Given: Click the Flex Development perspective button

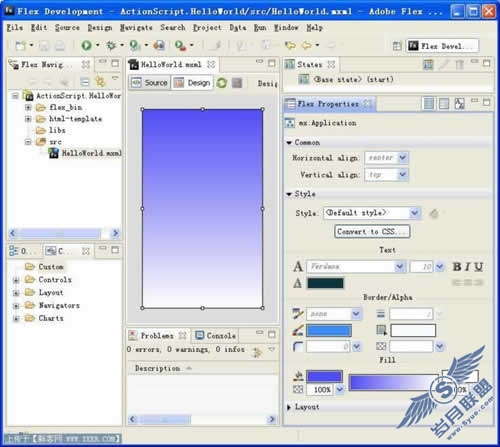Looking at the screenshot, I should pyautogui.click(x=442, y=46).
